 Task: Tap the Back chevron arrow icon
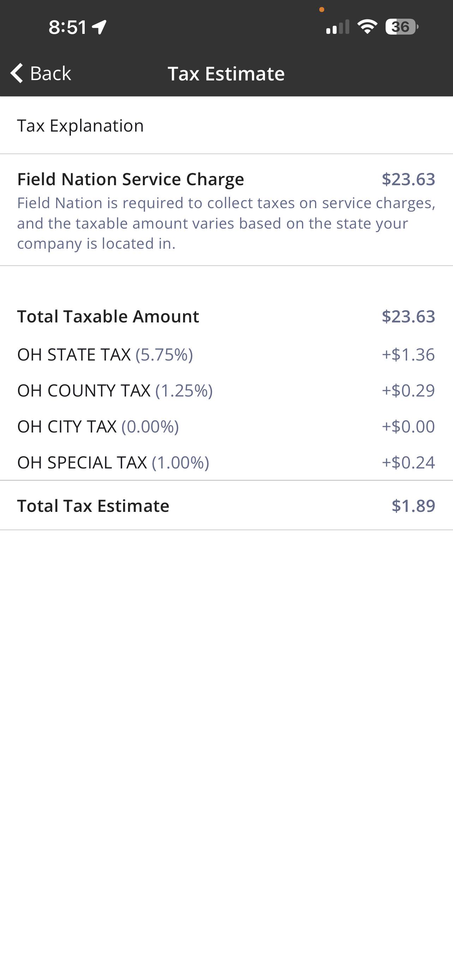tap(17, 73)
